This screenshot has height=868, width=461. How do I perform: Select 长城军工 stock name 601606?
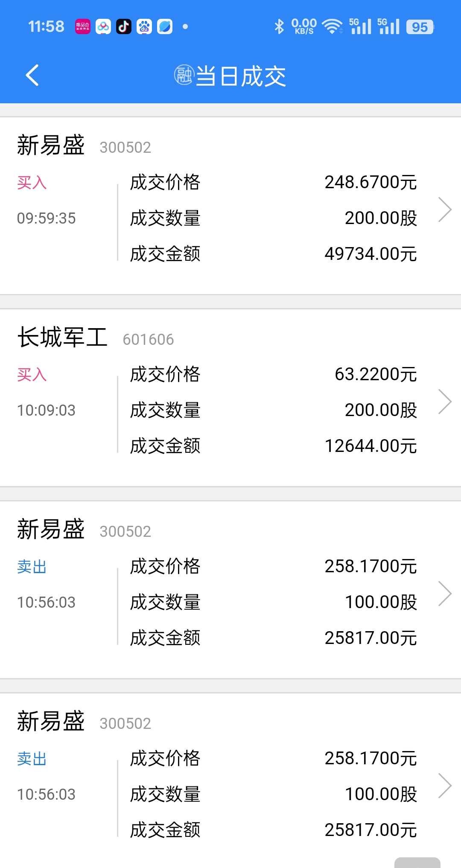point(96,338)
